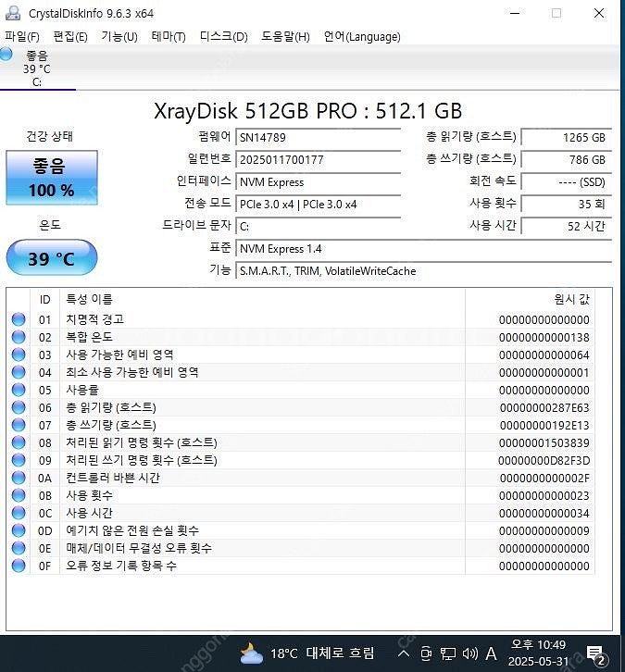The width and height of the screenshot is (625, 672).
Task: Click the serial number field 2025011700177
Action: coord(319,160)
